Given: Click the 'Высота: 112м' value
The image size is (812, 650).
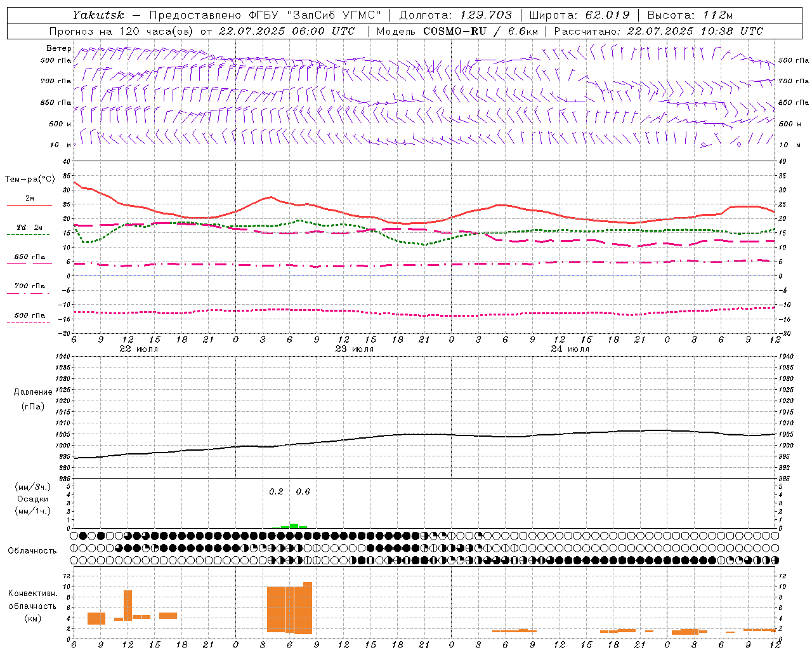Looking at the screenshot, I should click(690, 15).
